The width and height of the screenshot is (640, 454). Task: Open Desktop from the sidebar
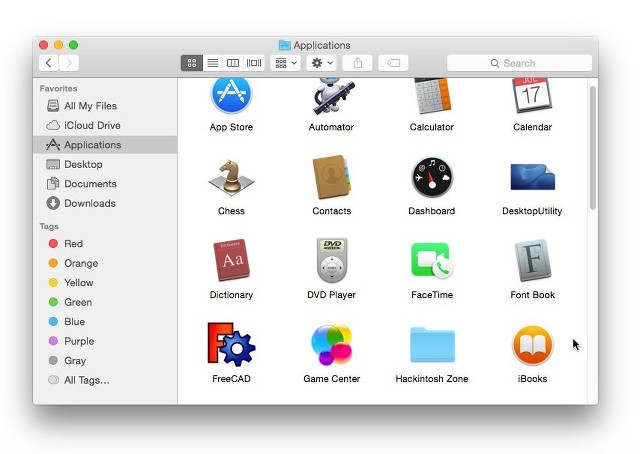tap(105, 165)
